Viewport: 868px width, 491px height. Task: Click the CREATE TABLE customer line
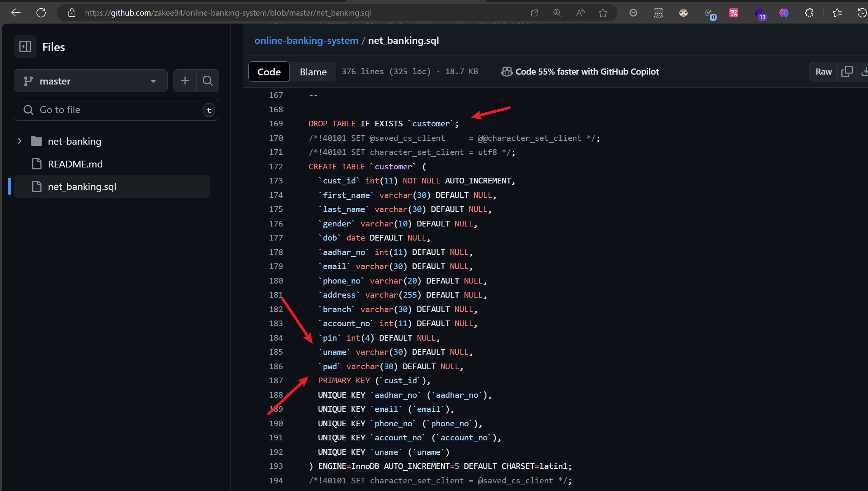point(367,167)
